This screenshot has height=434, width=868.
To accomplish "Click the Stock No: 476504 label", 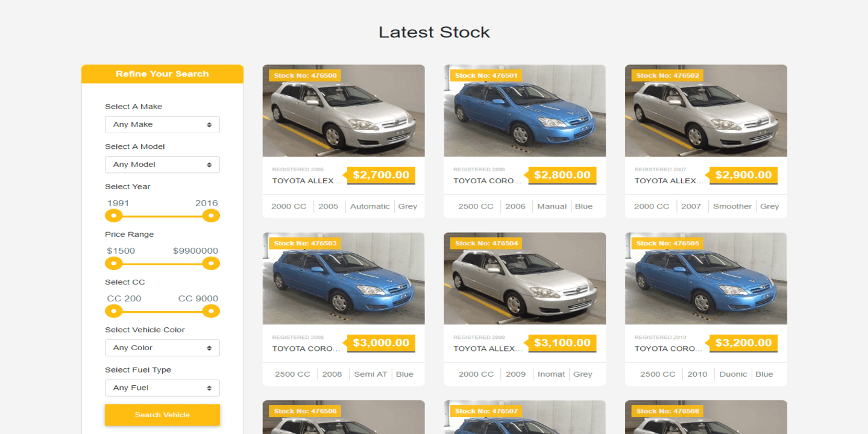I will (x=486, y=244).
